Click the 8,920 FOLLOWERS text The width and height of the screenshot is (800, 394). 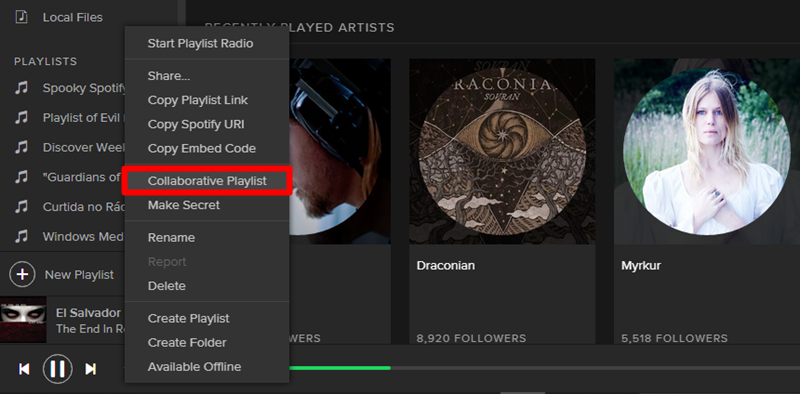[x=471, y=338]
